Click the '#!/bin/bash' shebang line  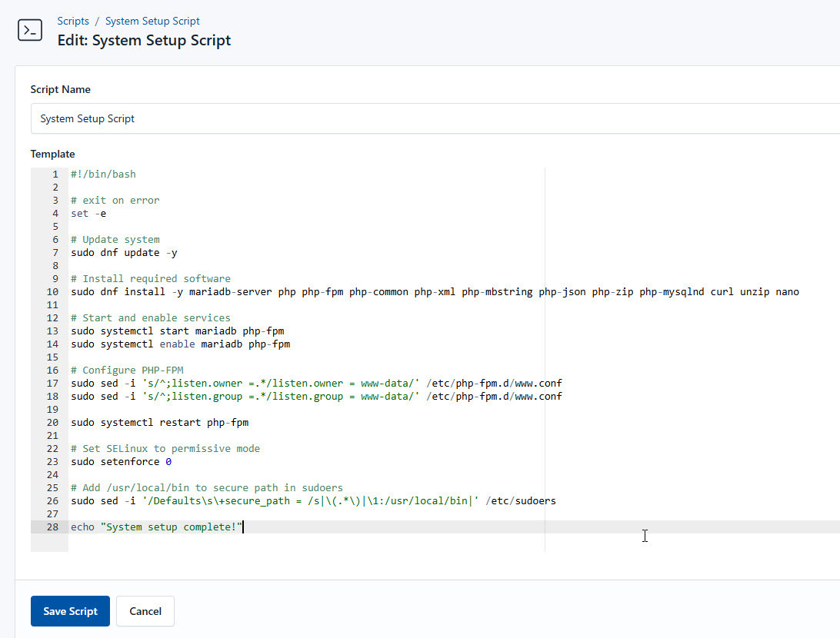point(103,174)
